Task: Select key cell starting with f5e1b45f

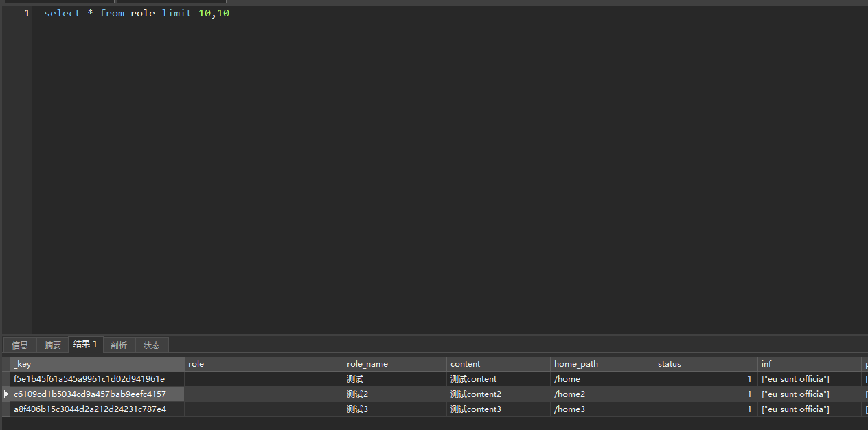Action: click(x=89, y=379)
